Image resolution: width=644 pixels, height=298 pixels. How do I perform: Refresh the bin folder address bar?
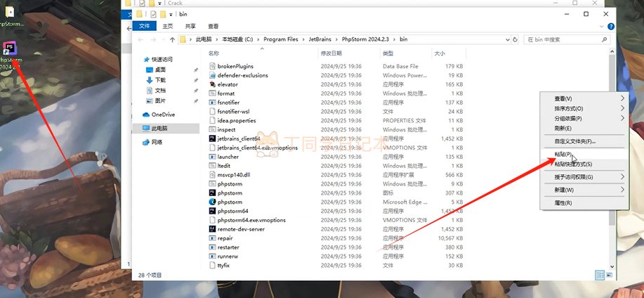[x=515, y=39]
